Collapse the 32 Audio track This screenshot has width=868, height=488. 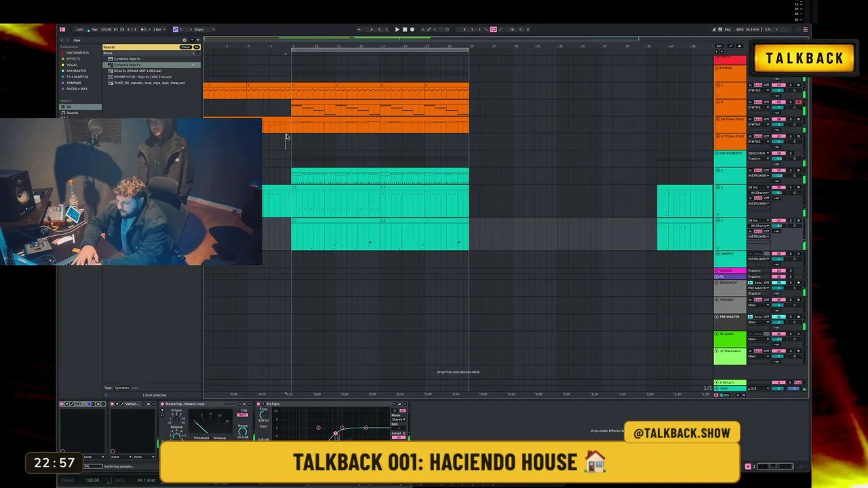(717, 334)
